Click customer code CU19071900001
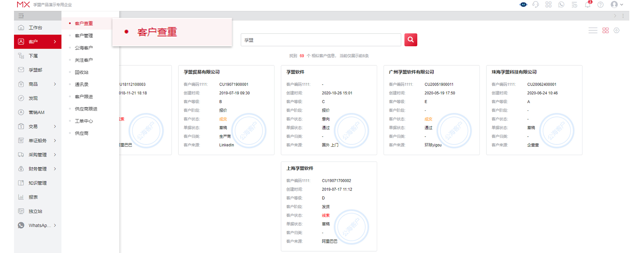Image resolution: width=644 pixels, height=253 pixels. (234, 84)
